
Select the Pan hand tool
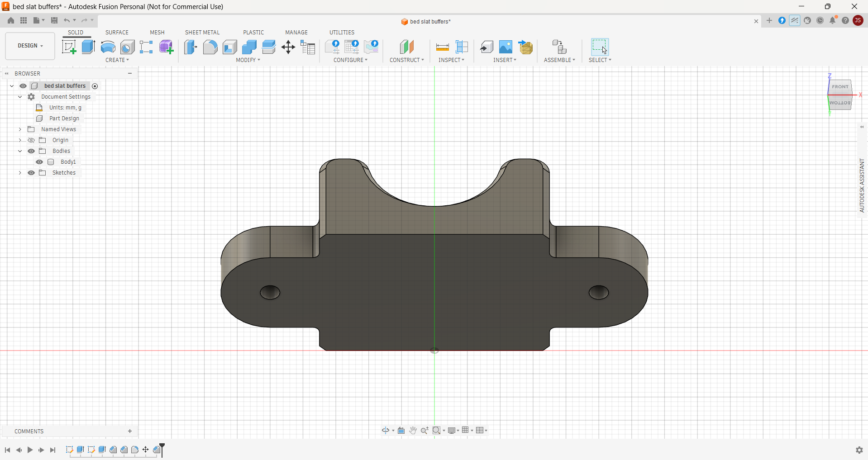coord(413,430)
